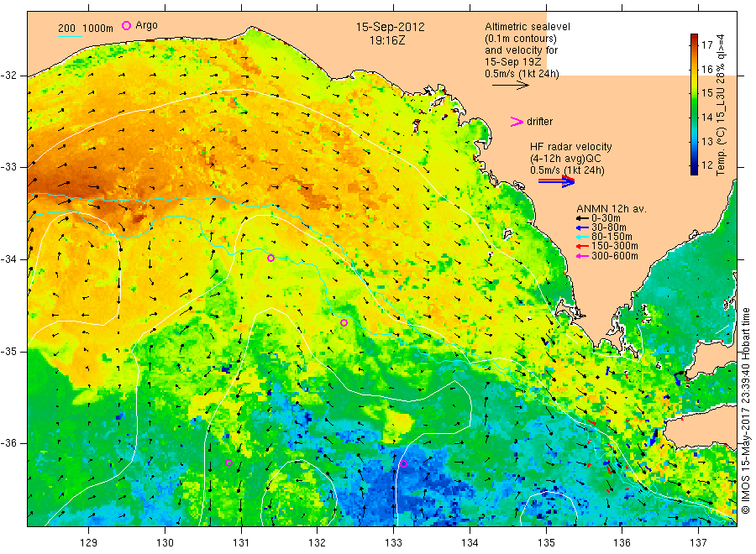Screen dimensions: 756x554
Task: Click the latitude axis label '-33'
Action: (8, 167)
